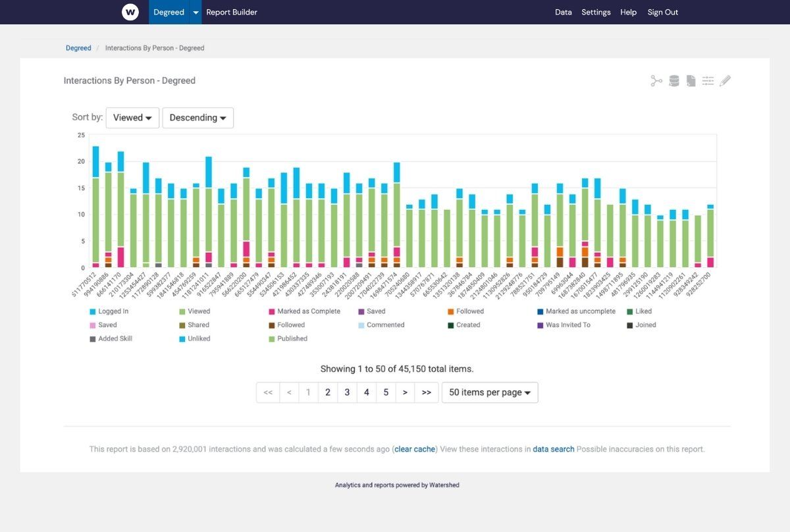Open the Data menu item
Screen dimensions: 790x532
tap(563, 12)
